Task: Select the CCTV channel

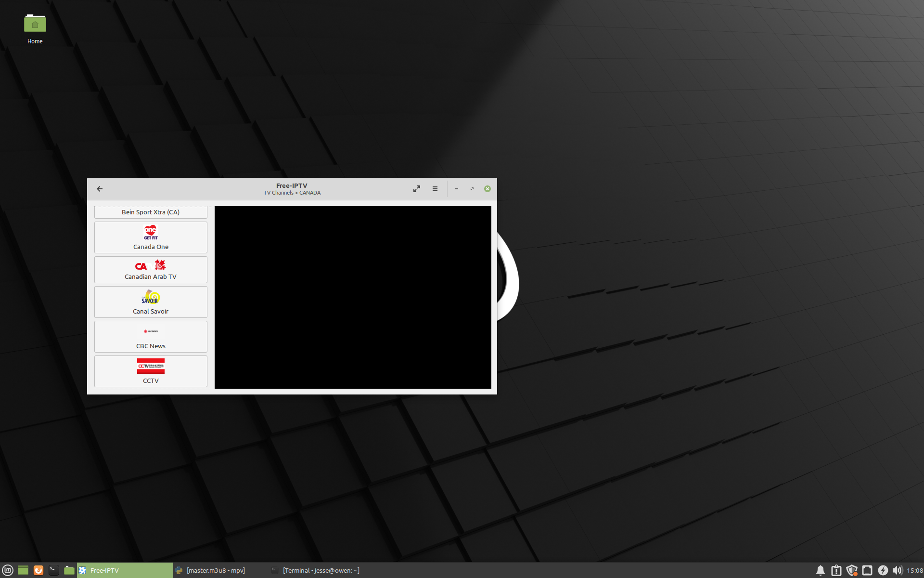Action: [x=151, y=371]
